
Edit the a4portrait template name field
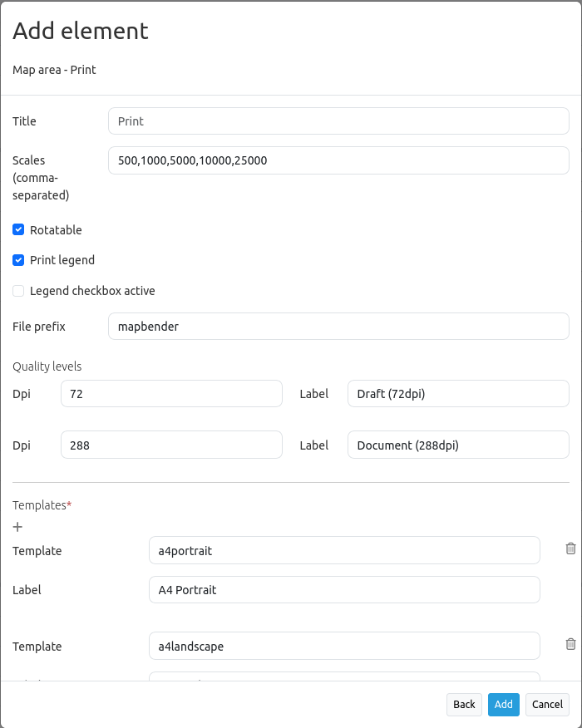tap(344, 550)
